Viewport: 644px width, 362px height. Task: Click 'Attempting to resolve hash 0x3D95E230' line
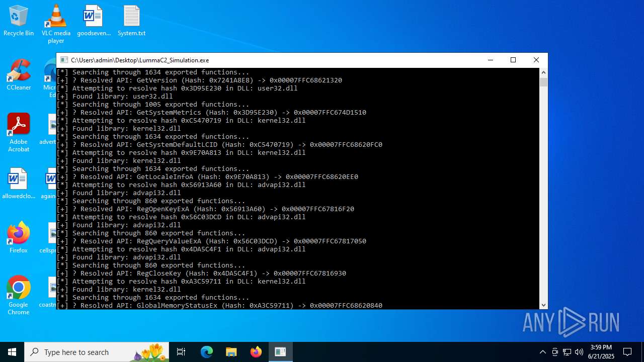pos(177,88)
